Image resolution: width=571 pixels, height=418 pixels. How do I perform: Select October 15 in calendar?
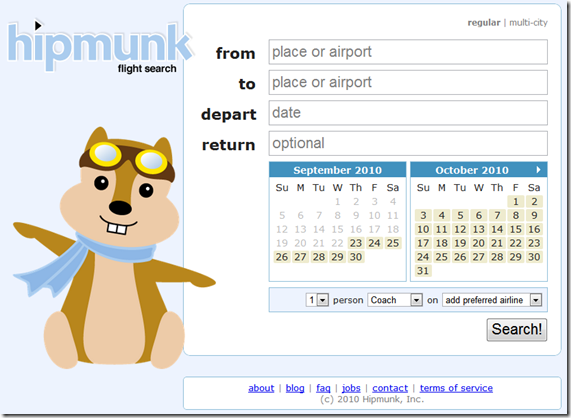coord(516,229)
